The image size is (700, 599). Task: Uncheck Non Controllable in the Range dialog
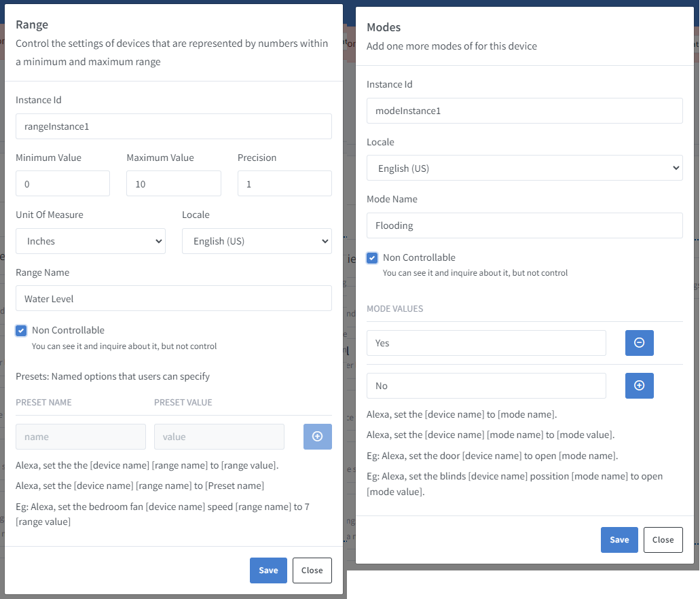click(x=20, y=330)
